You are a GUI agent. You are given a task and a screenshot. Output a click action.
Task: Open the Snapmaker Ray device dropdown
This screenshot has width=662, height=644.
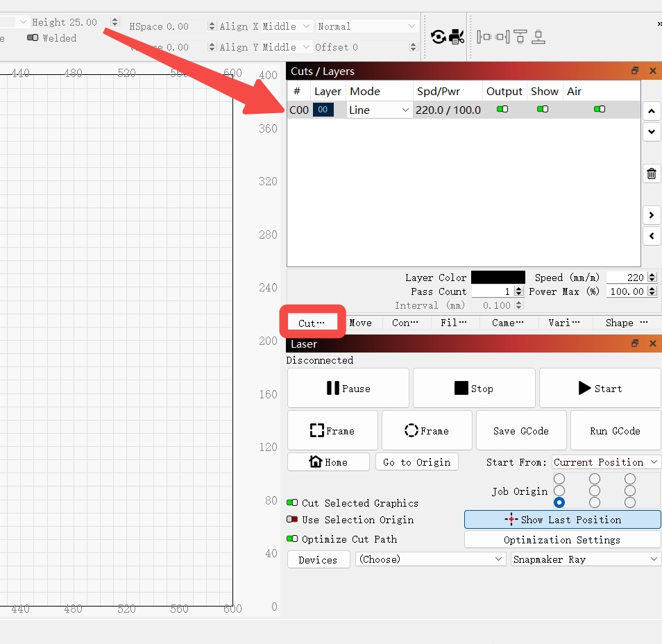[x=585, y=559]
